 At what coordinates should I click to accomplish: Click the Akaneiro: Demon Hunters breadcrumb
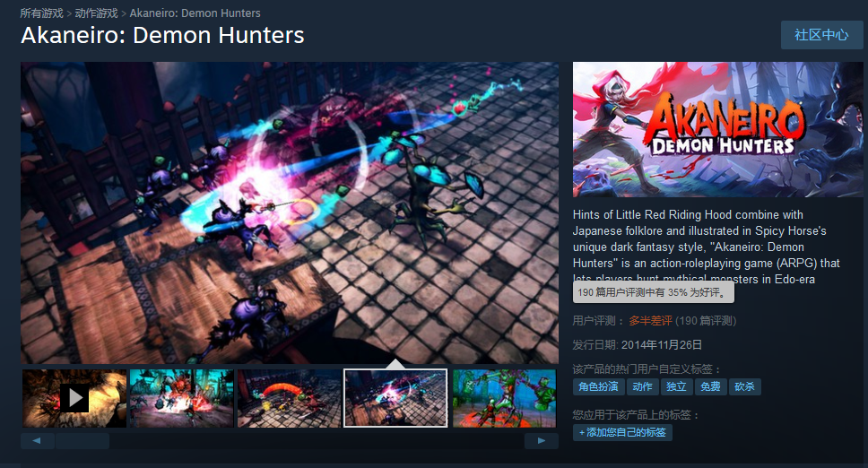[x=195, y=13]
